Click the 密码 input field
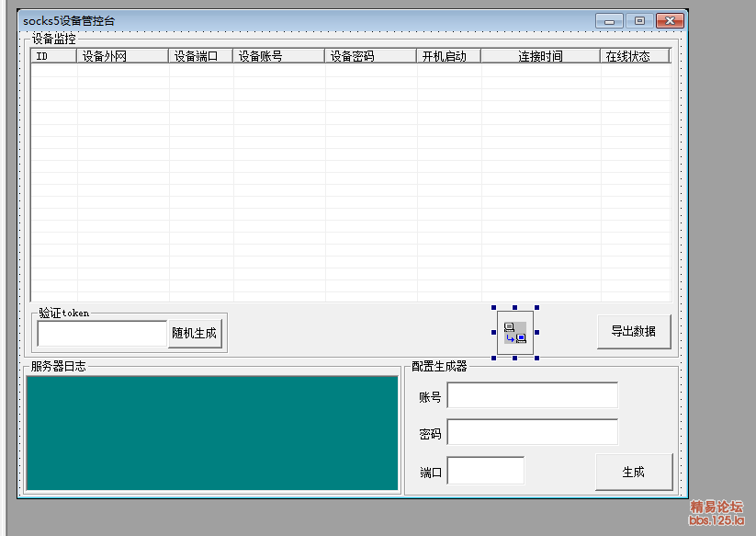The width and height of the screenshot is (756, 536). [x=533, y=432]
